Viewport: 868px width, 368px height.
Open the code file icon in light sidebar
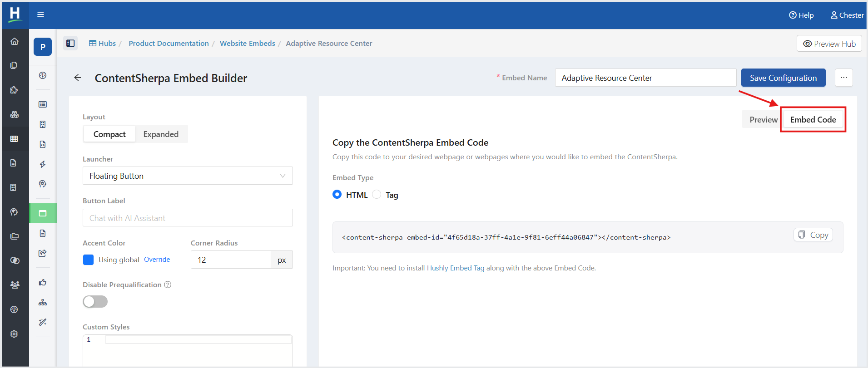pyautogui.click(x=43, y=144)
